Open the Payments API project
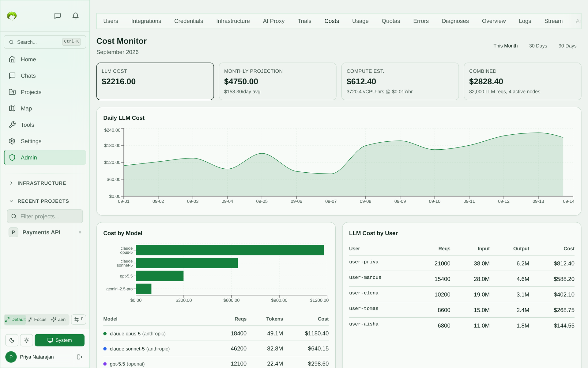This screenshot has width=588, height=368. 45,232
